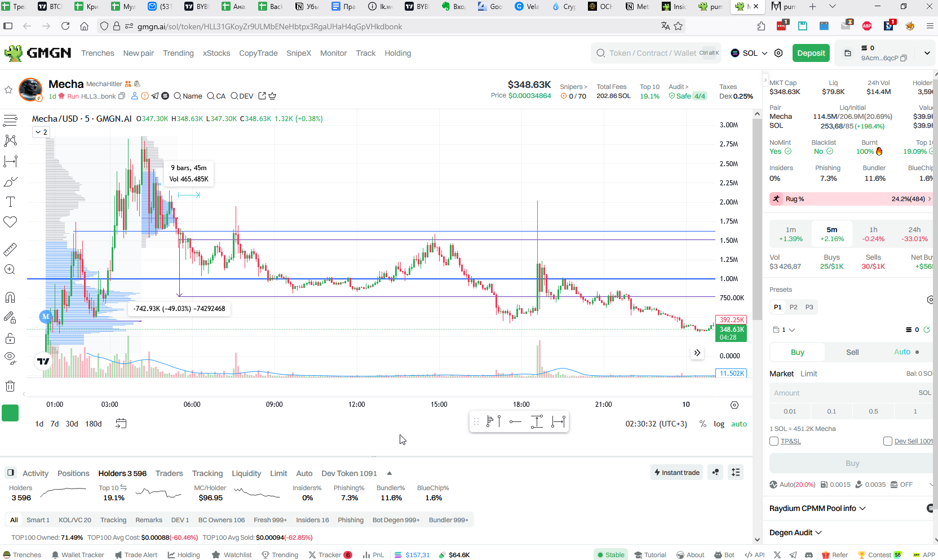
Task: Expand the Degen Audit section
Action: tap(795, 532)
